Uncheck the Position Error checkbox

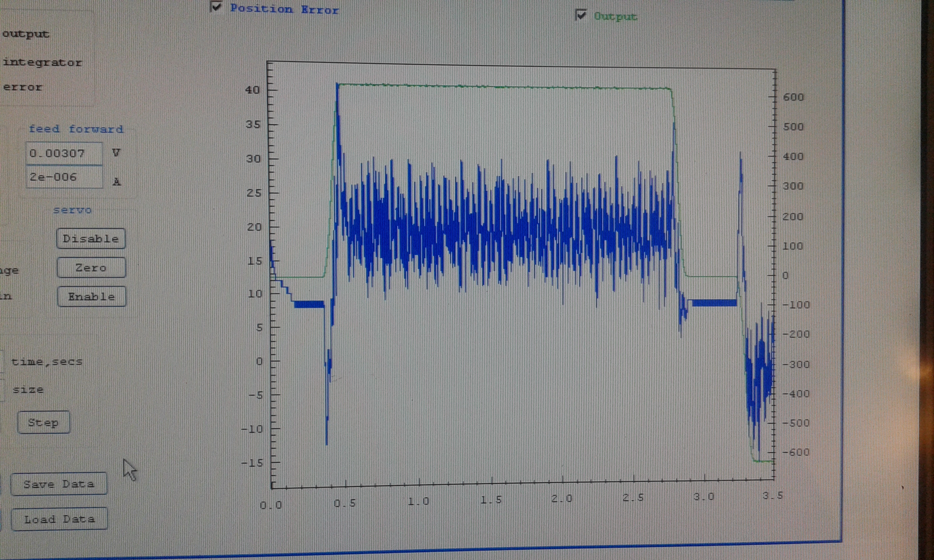coord(216,7)
